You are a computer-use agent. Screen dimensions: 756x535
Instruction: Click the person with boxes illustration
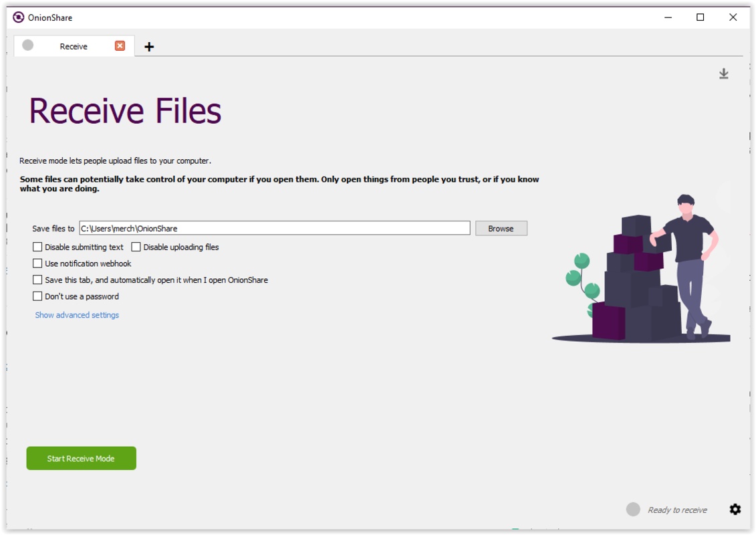click(641, 268)
